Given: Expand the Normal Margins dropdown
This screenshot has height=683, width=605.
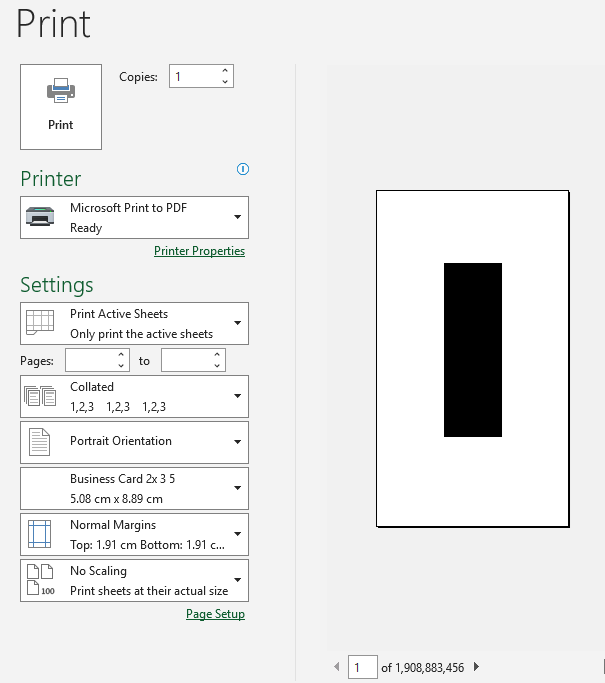Looking at the screenshot, I should pos(134,534).
